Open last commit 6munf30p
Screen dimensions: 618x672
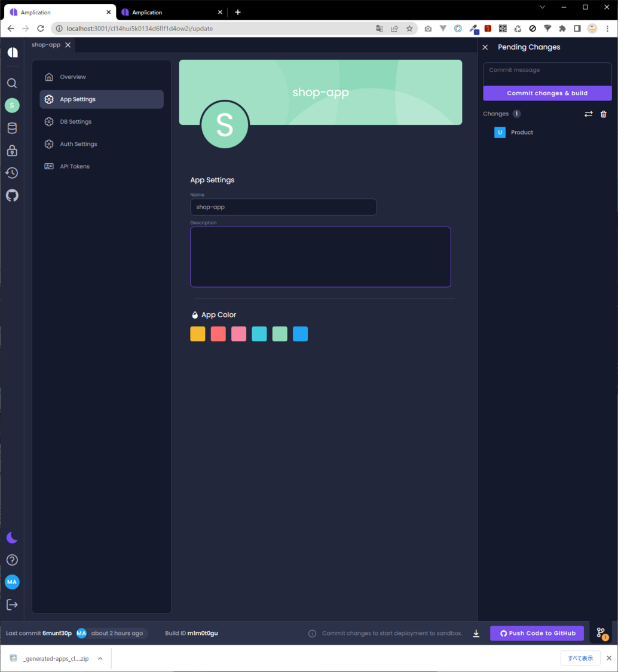point(57,633)
